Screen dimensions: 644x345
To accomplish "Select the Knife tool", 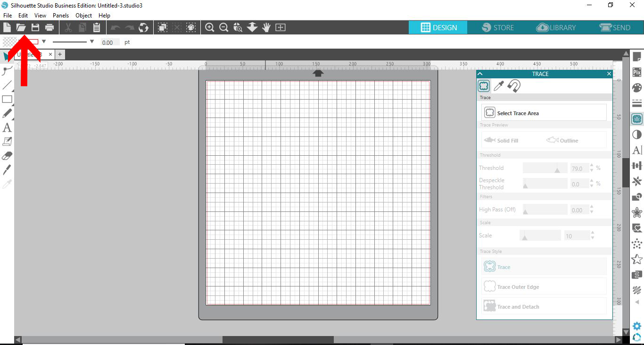I will [x=7, y=170].
